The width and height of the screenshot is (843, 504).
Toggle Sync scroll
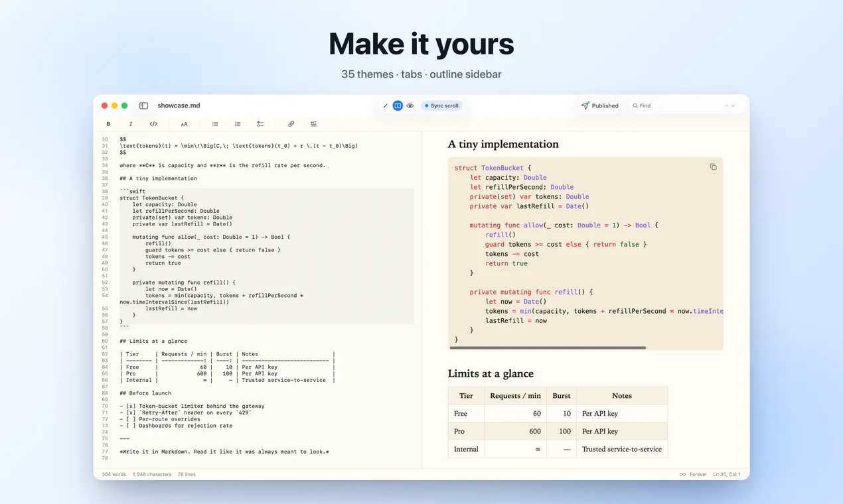point(441,105)
